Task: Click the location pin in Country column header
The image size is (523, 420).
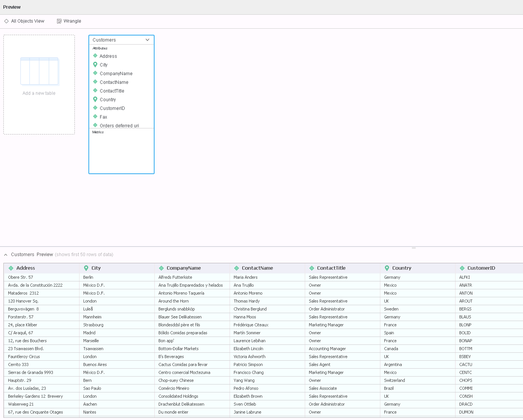Action: tap(387, 268)
